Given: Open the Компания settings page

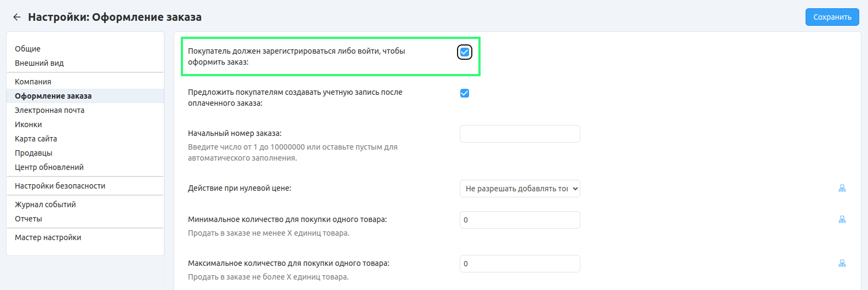Looking at the screenshot, I should [x=33, y=82].
